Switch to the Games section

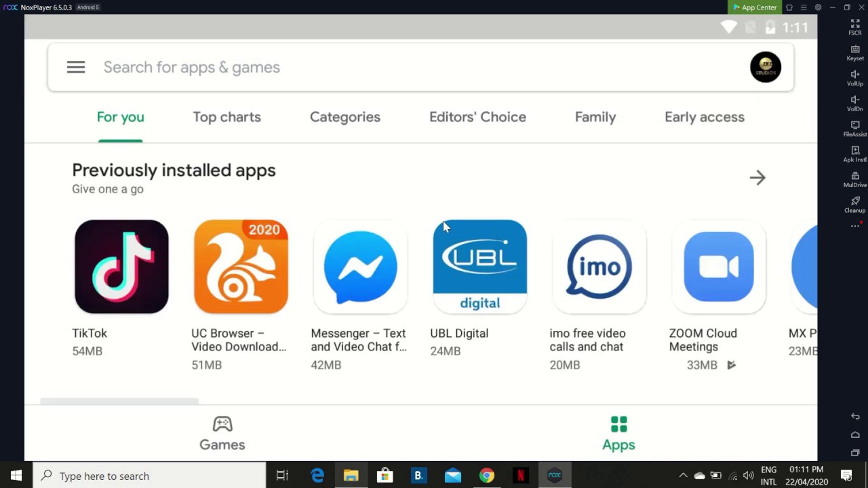[222, 434]
